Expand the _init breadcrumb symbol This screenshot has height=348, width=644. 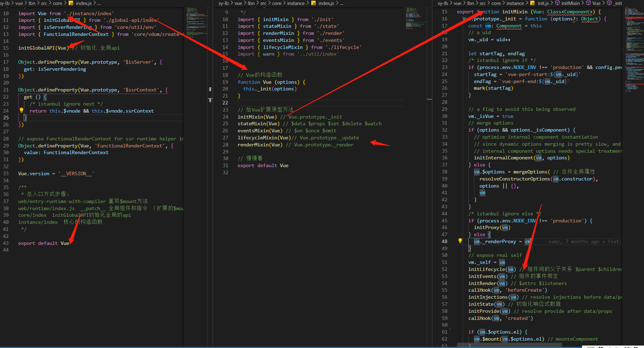pos(618,3)
